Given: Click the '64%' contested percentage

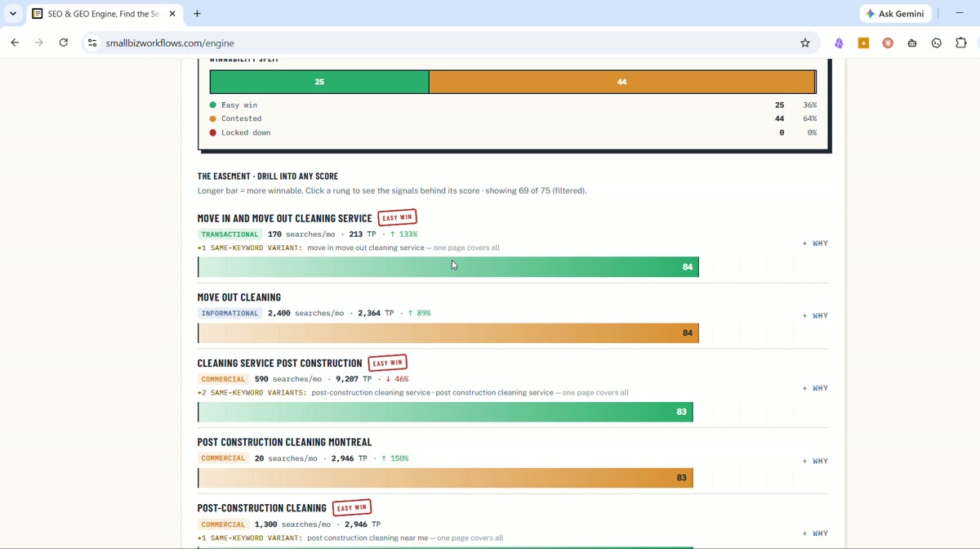Looking at the screenshot, I should click(809, 118).
